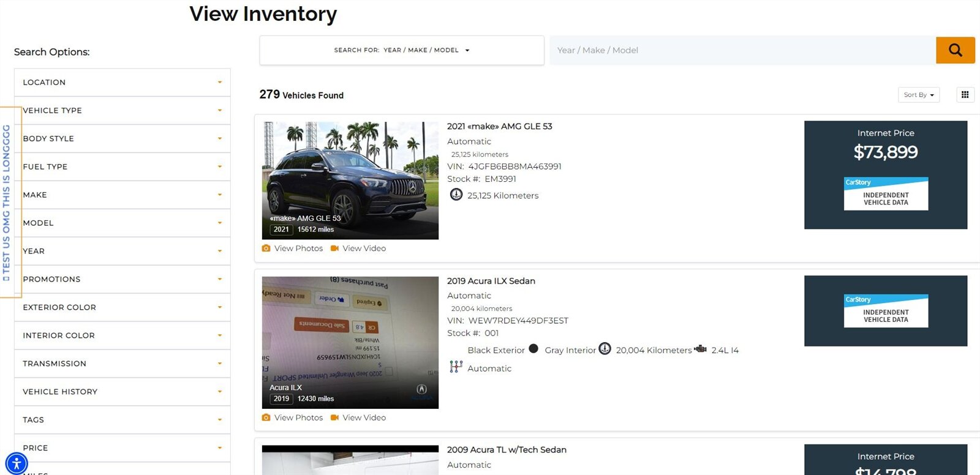Switch to grid view layout icon
980x475 pixels.
click(x=965, y=95)
